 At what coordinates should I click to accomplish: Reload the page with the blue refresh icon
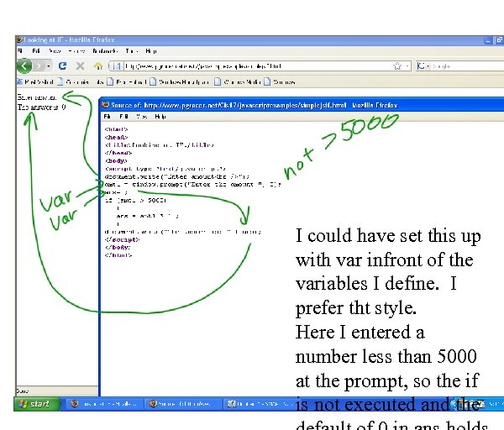click(x=62, y=66)
